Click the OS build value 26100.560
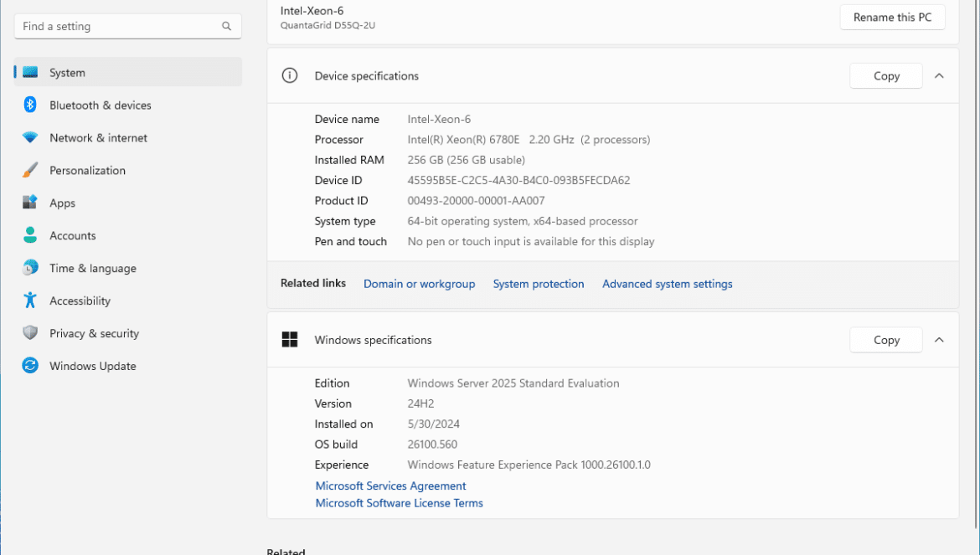 (432, 444)
